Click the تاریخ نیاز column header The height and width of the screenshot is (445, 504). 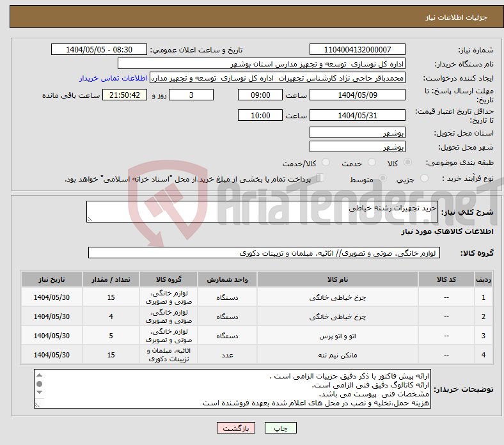(x=52, y=279)
